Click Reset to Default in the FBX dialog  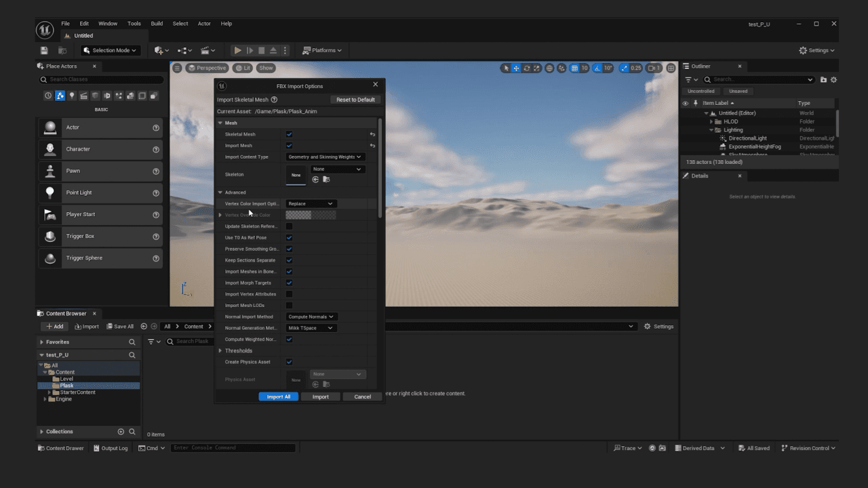(x=355, y=99)
